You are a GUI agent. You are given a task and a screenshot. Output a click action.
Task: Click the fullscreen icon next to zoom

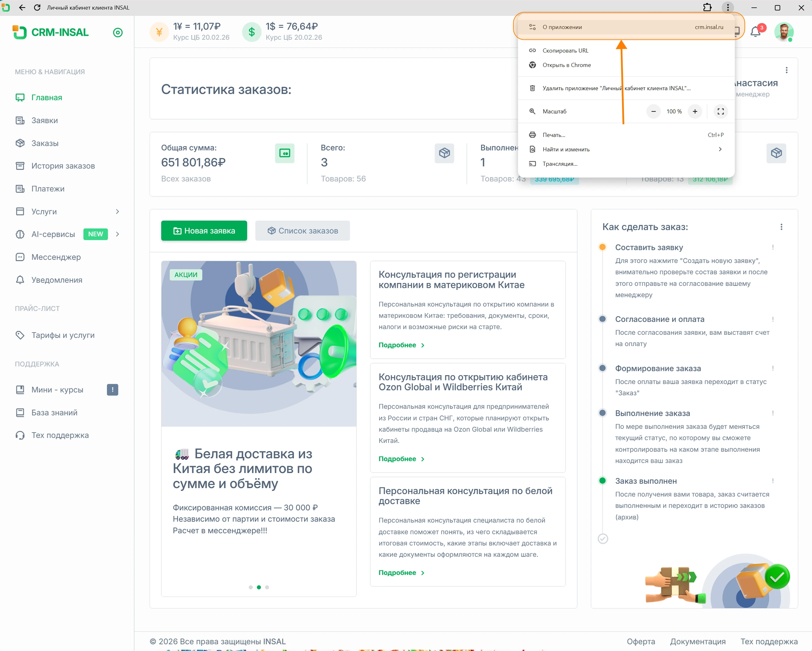tap(721, 111)
